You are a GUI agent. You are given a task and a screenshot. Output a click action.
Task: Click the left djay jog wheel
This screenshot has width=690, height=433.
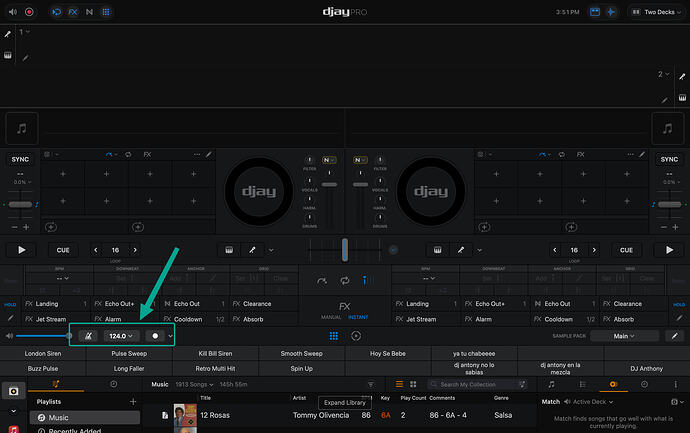259,191
